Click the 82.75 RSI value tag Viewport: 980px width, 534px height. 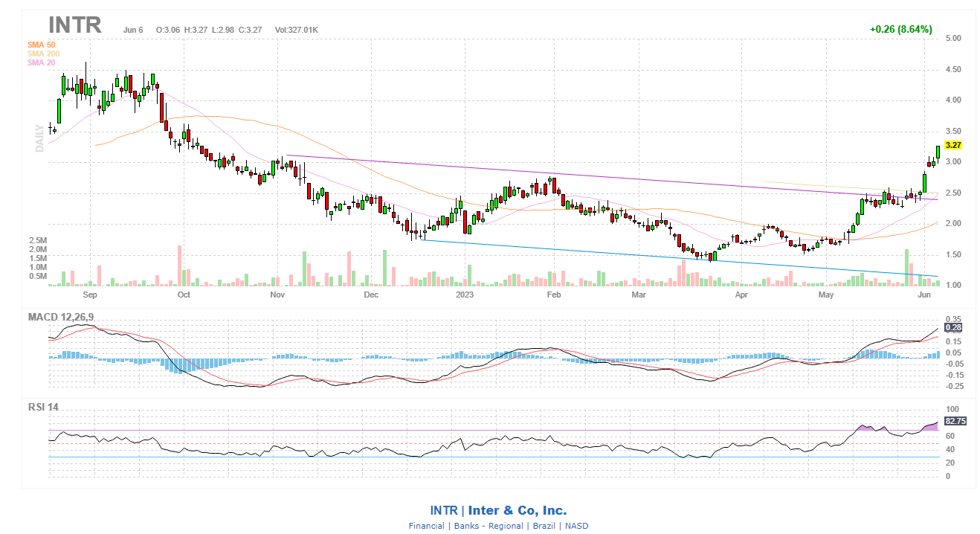pyautogui.click(x=955, y=421)
